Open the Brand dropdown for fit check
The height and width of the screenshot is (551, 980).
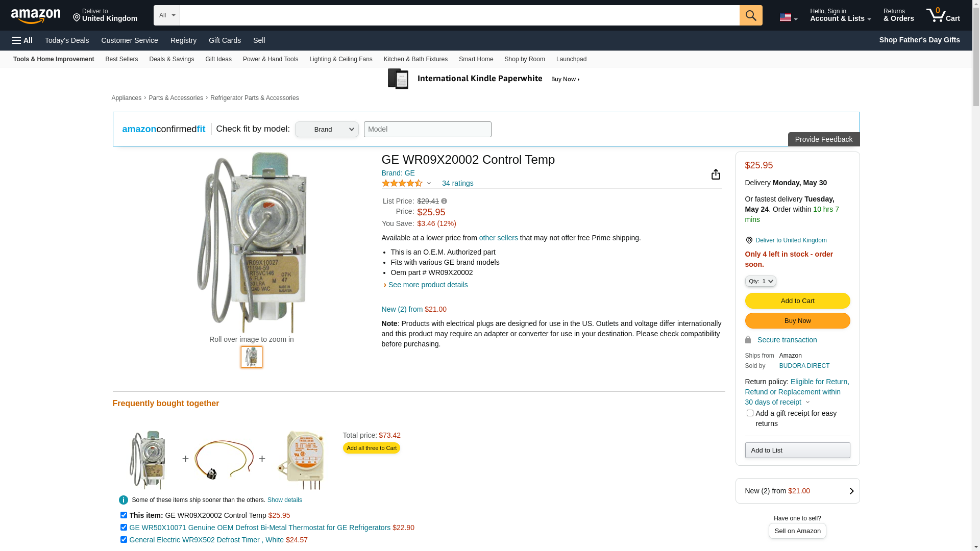click(327, 129)
